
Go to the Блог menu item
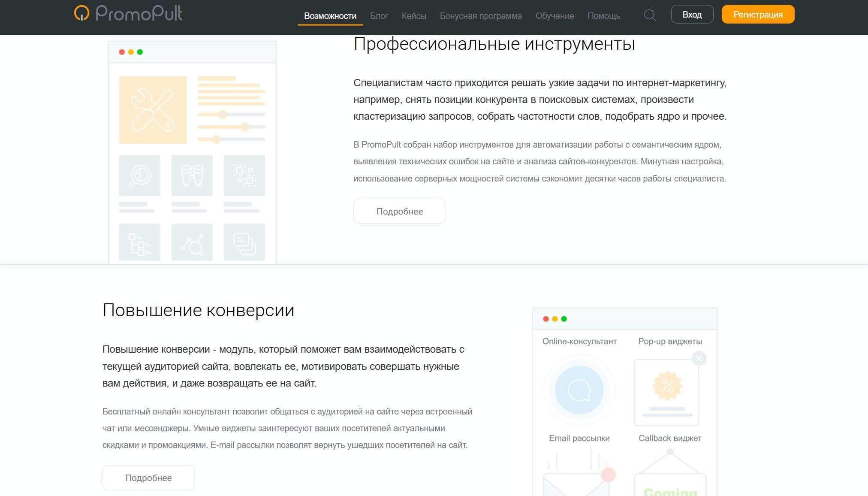coord(379,16)
